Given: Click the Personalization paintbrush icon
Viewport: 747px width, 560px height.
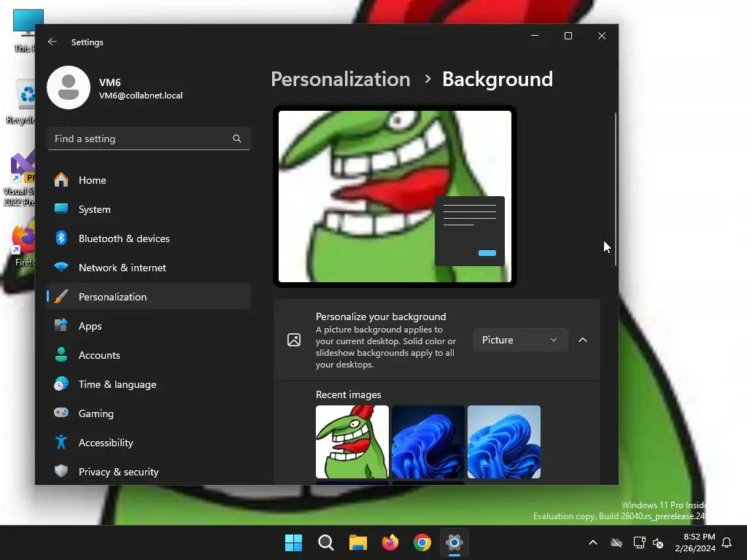Looking at the screenshot, I should coord(61,296).
